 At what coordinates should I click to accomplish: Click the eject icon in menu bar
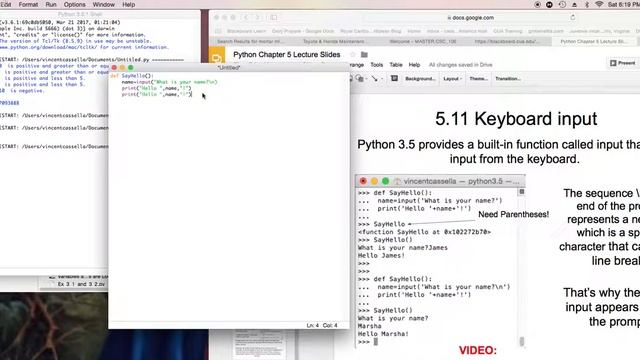(x=574, y=4)
